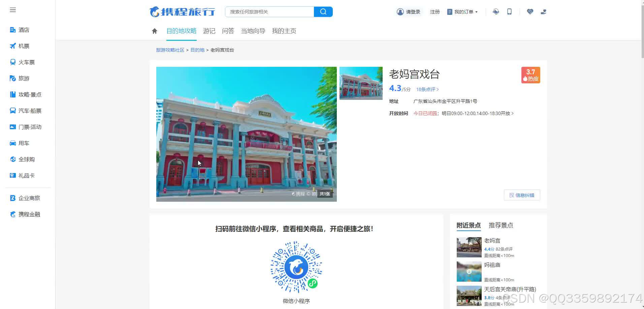
Task: Open 酒店 hotel section icon
Action: 13,30
